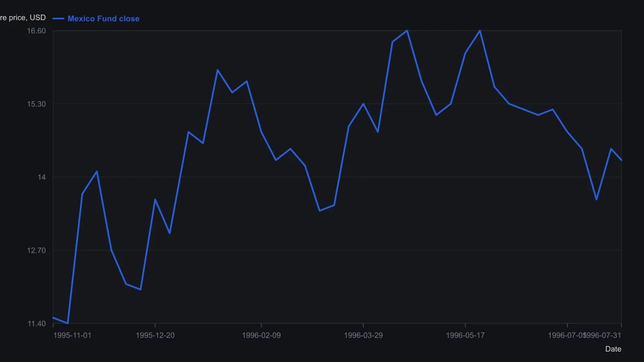The image size is (644, 362).
Task: Click the first 16.60 peak after 1996-03-29
Action: [407, 31]
